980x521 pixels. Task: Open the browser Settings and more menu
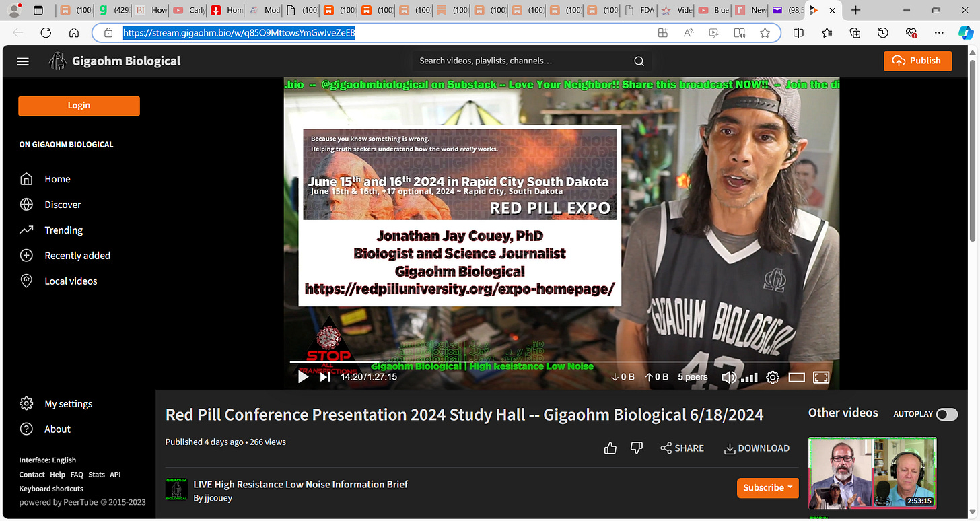(x=940, y=32)
